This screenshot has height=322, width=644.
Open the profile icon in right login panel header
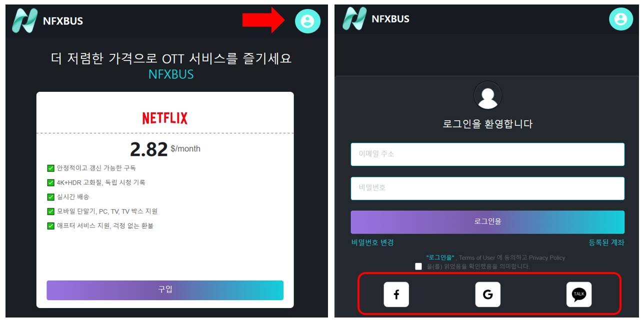click(x=621, y=19)
